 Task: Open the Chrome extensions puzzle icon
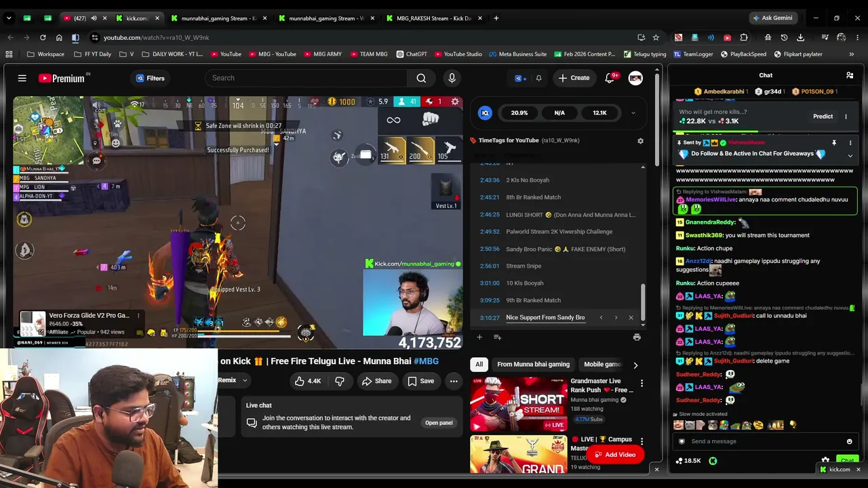(744, 38)
